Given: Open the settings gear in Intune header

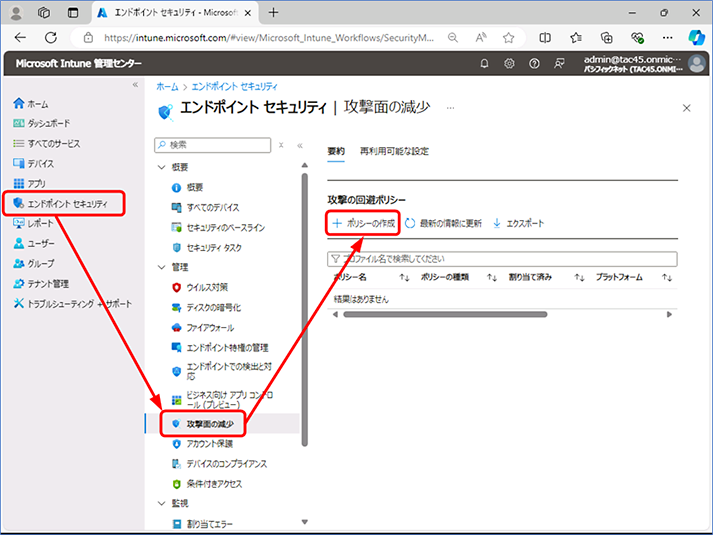Looking at the screenshot, I should (x=509, y=64).
